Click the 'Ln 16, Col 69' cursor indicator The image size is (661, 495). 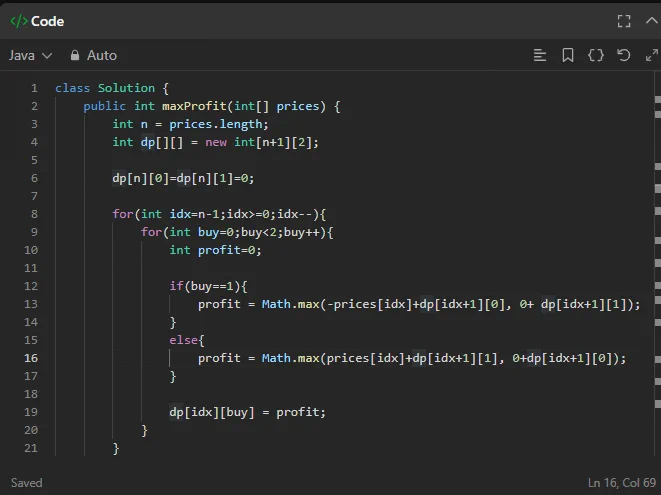(x=622, y=483)
